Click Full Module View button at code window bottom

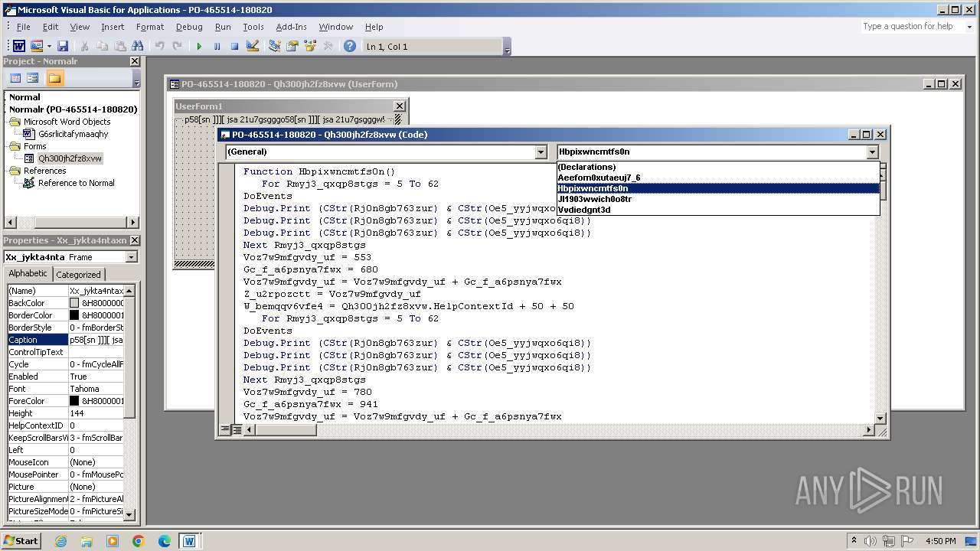[x=237, y=430]
